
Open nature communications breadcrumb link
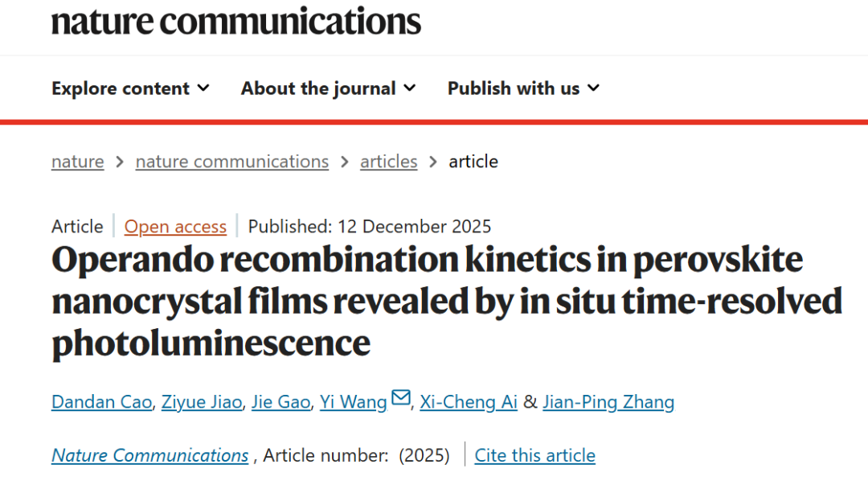232,162
